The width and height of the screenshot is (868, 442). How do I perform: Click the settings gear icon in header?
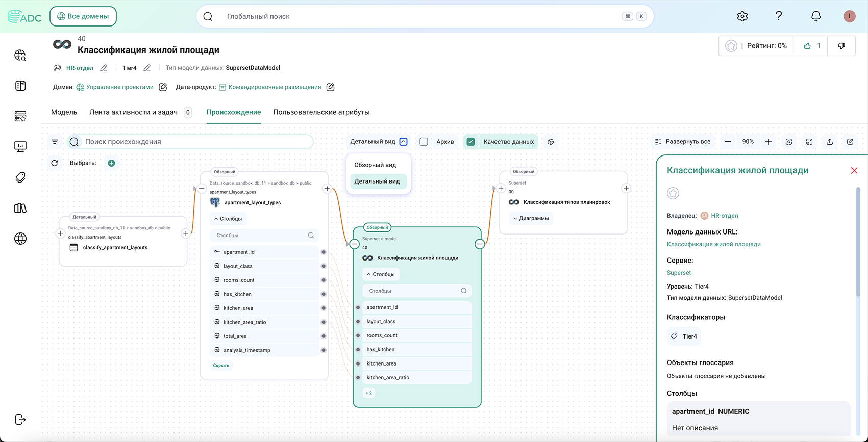point(742,16)
